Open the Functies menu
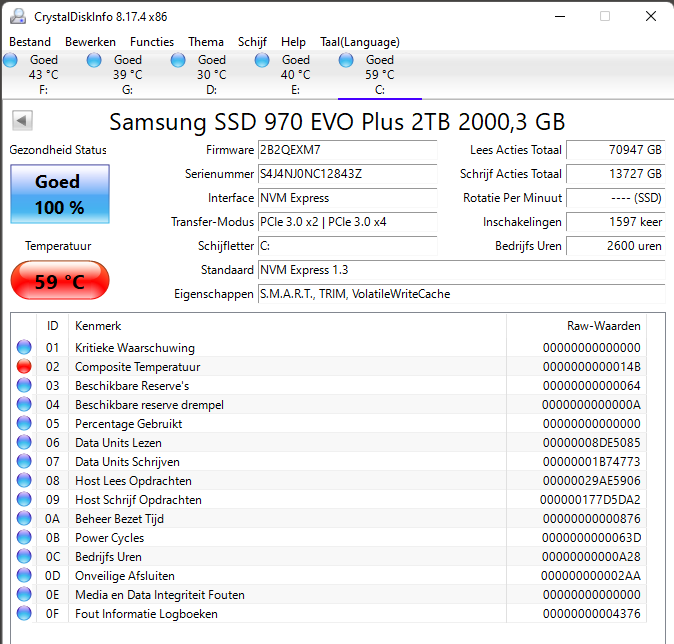 click(x=152, y=42)
